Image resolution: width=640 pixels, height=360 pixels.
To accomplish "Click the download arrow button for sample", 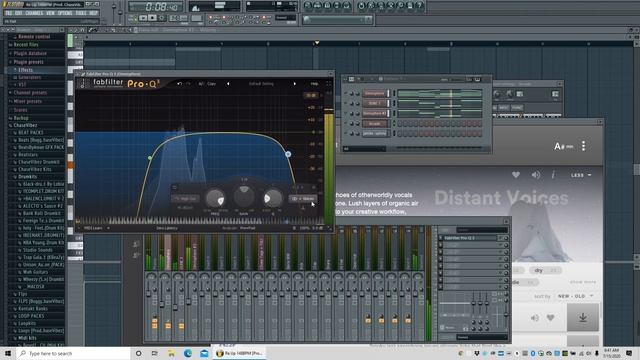I will tap(583, 317).
